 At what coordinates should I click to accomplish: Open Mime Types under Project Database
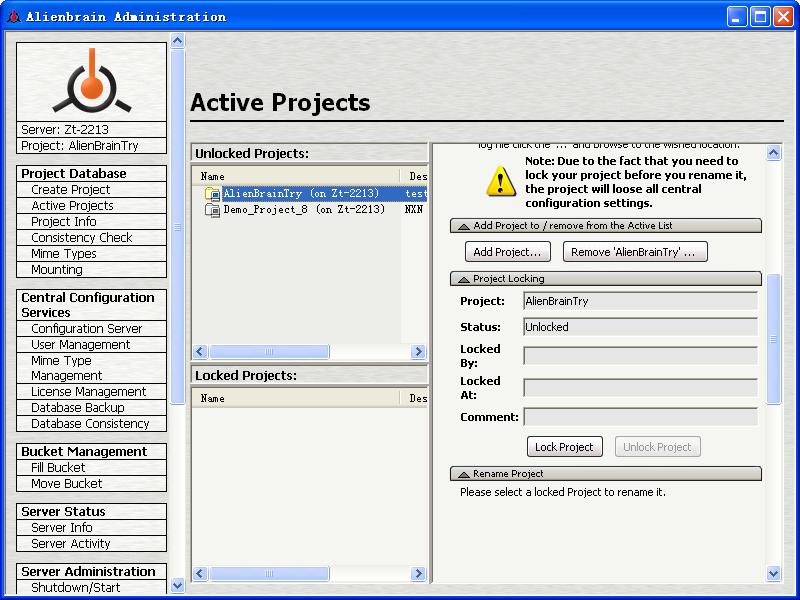click(92, 254)
